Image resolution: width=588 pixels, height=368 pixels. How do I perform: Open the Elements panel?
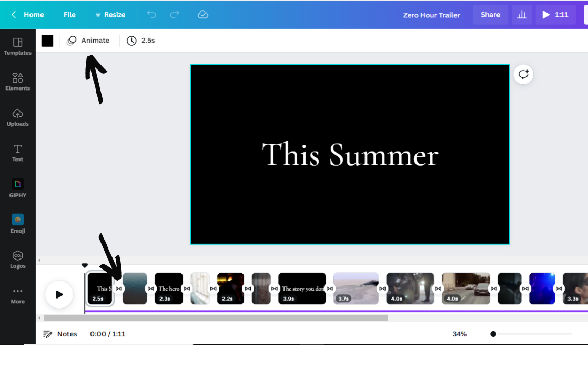click(18, 82)
